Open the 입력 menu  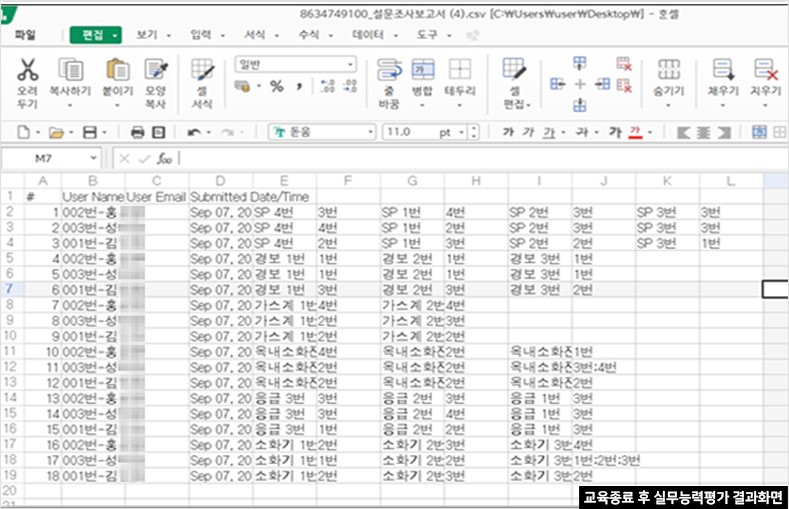pos(200,35)
